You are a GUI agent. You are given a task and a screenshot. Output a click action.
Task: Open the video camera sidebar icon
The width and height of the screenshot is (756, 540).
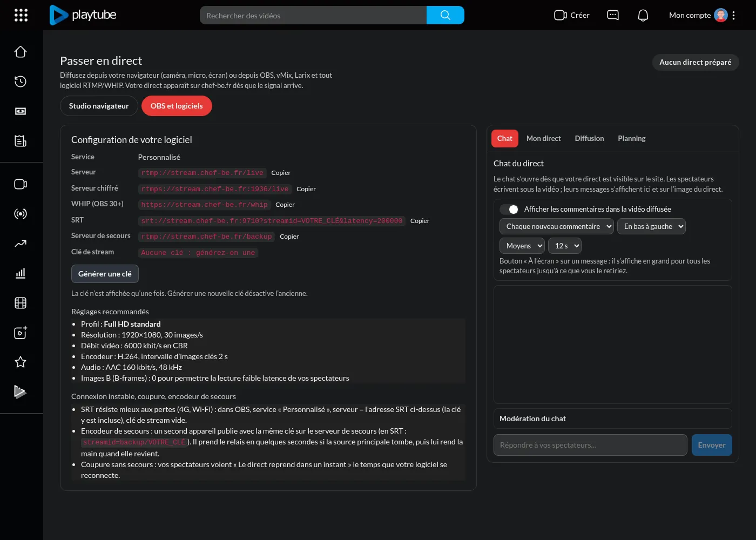[21, 184]
